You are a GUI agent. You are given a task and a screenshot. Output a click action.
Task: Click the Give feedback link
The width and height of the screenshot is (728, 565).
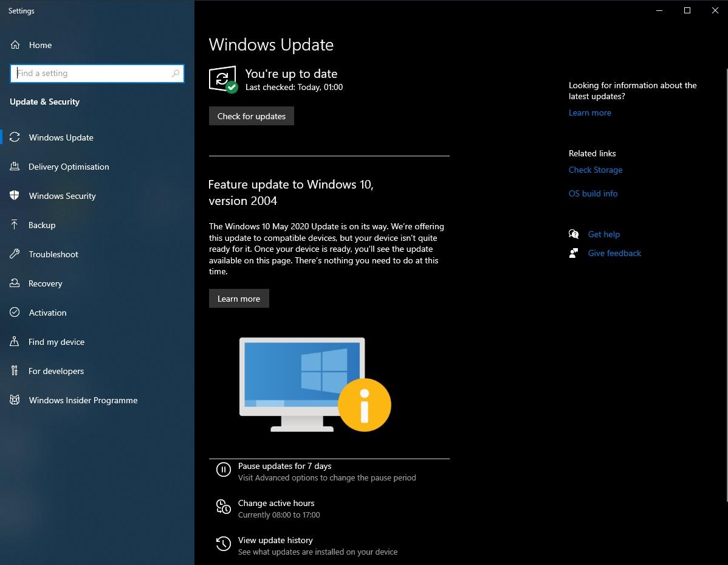(x=614, y=253)
